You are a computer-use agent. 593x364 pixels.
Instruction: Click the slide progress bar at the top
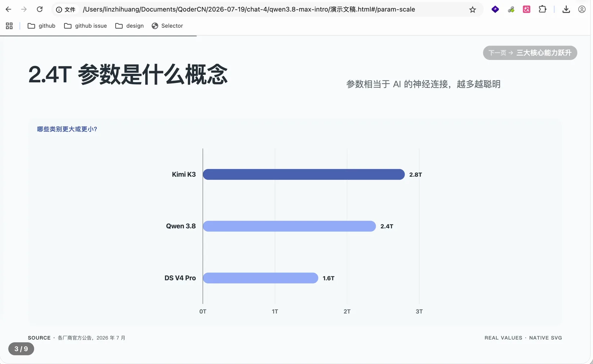click(98, 36)
